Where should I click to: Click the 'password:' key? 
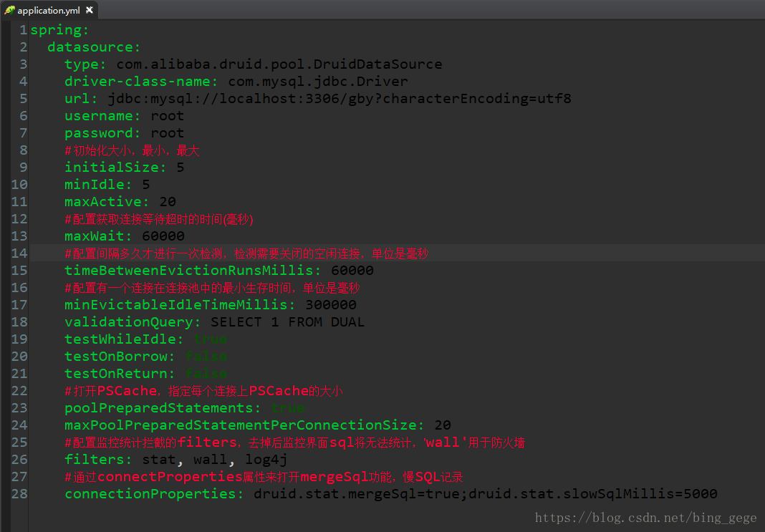coord(102,133)
